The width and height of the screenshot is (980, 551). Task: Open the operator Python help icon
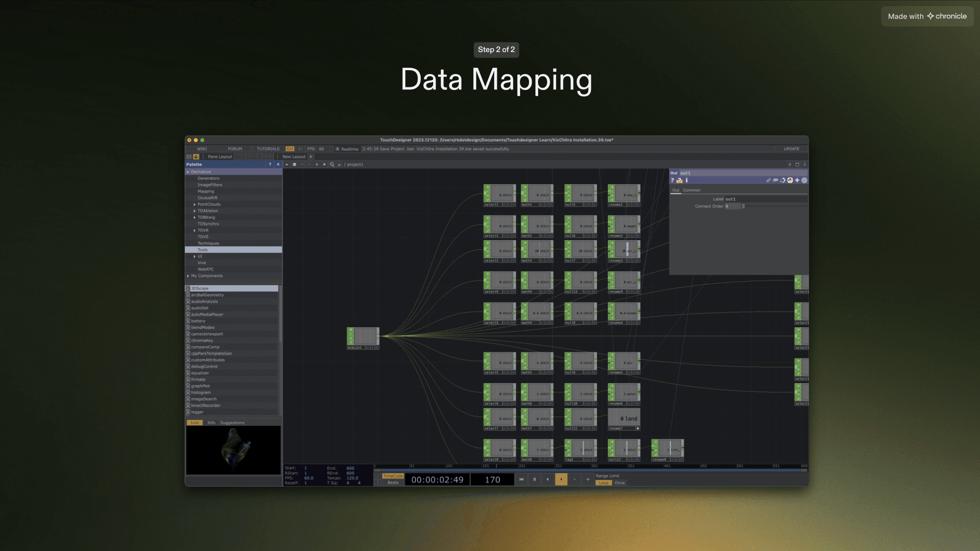[680, 181]
